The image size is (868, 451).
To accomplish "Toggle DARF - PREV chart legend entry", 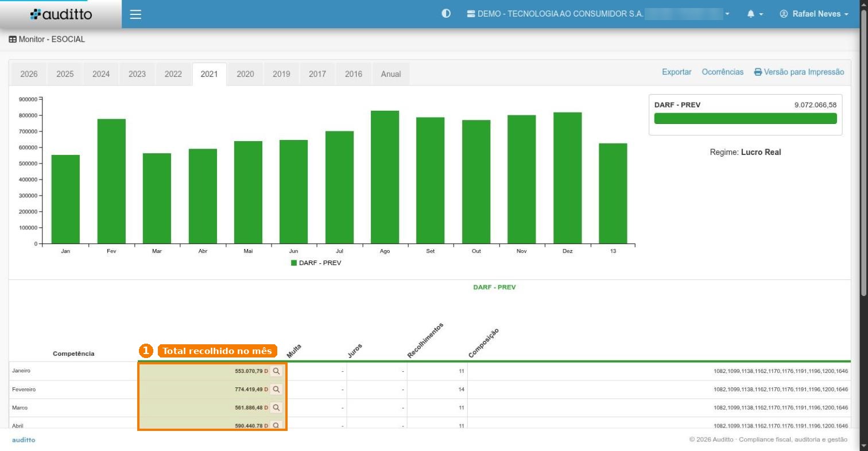I will pos(316,263).
